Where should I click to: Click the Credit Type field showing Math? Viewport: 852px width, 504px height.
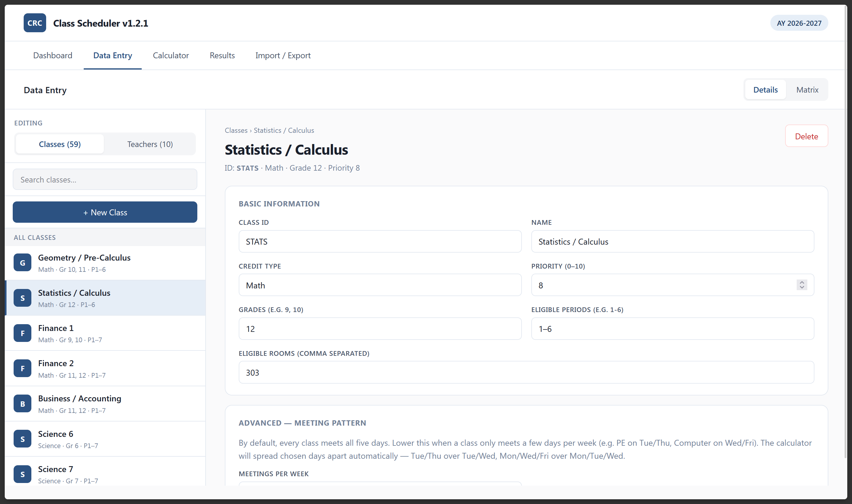pos(380,285)
